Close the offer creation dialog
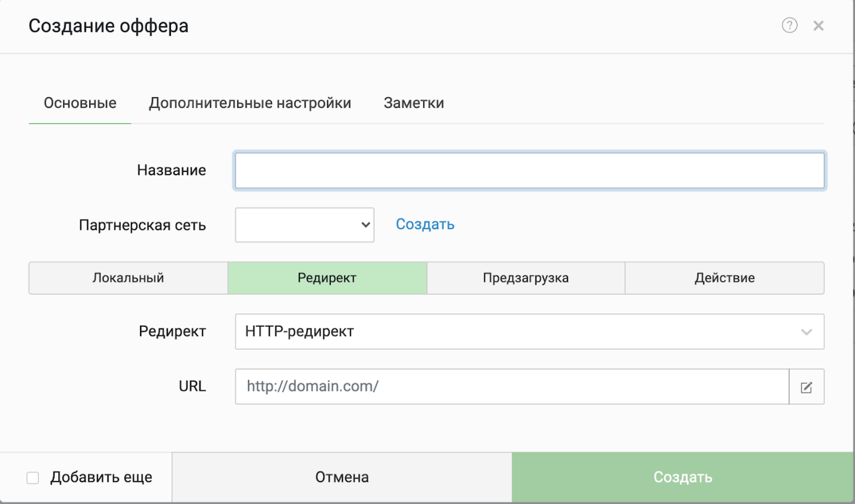 tap(818, 26)
